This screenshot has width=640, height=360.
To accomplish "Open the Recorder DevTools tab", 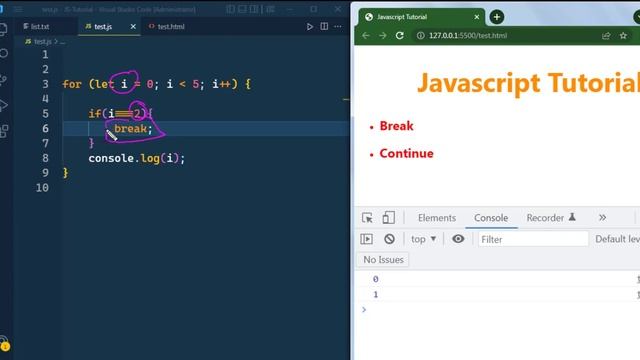I will point(551,218).
